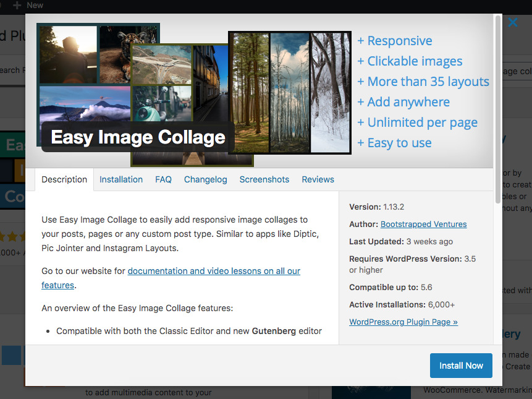Click the plus icon beside New
This screenshot has height=399, width=532.
(x=17, y=5)
